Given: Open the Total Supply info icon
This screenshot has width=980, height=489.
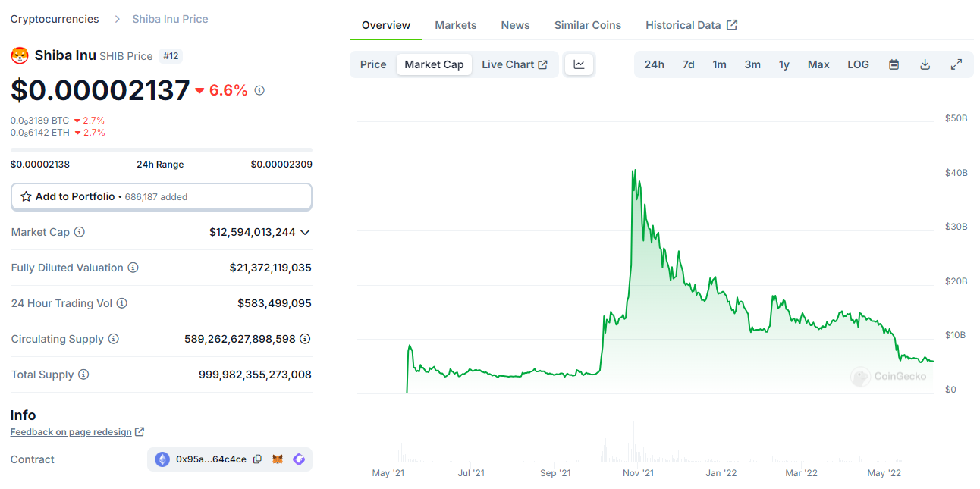Looking at the screenshot, I should tap(83, 375).
